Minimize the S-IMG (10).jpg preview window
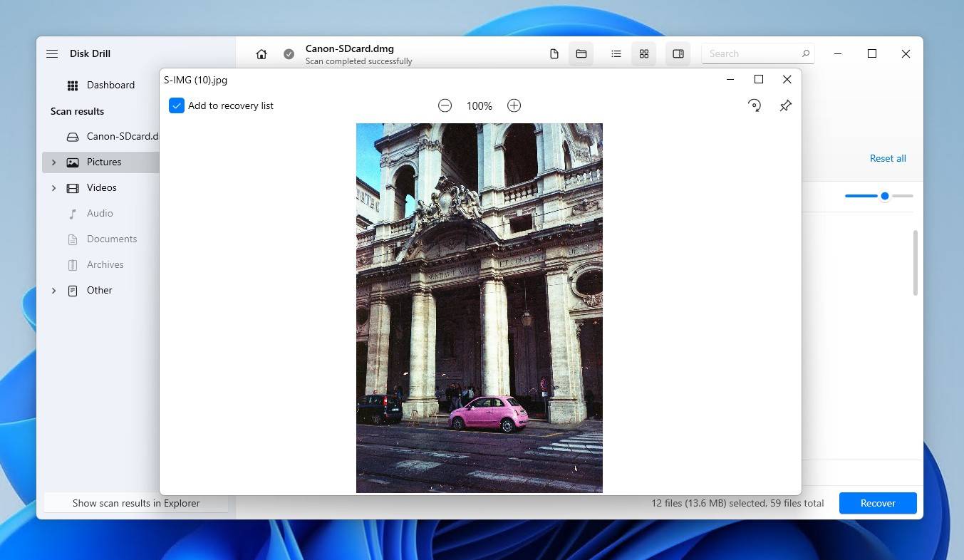This screenshot has width=964, height=560. [730, 79]
